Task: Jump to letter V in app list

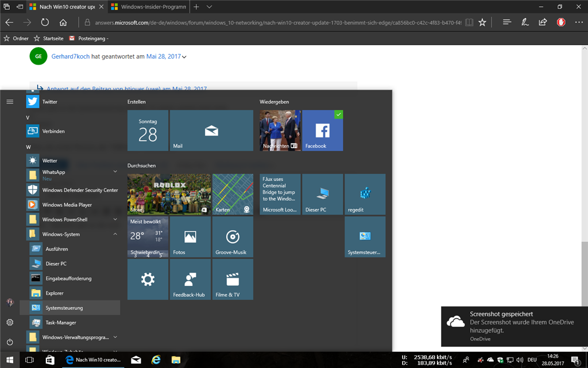Action: (28, 117)
